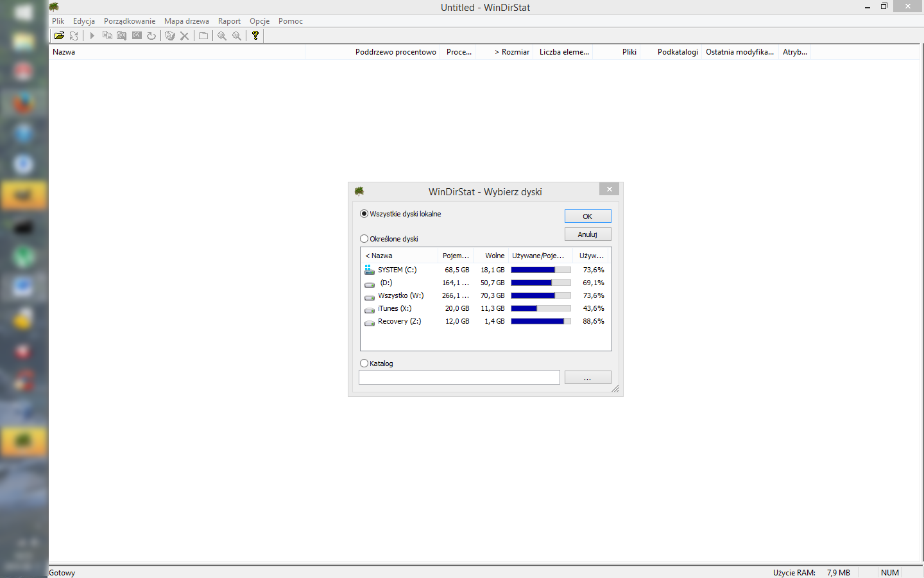Open the Raport menu
Screen dimensions: 924x578
coord(229,21)
